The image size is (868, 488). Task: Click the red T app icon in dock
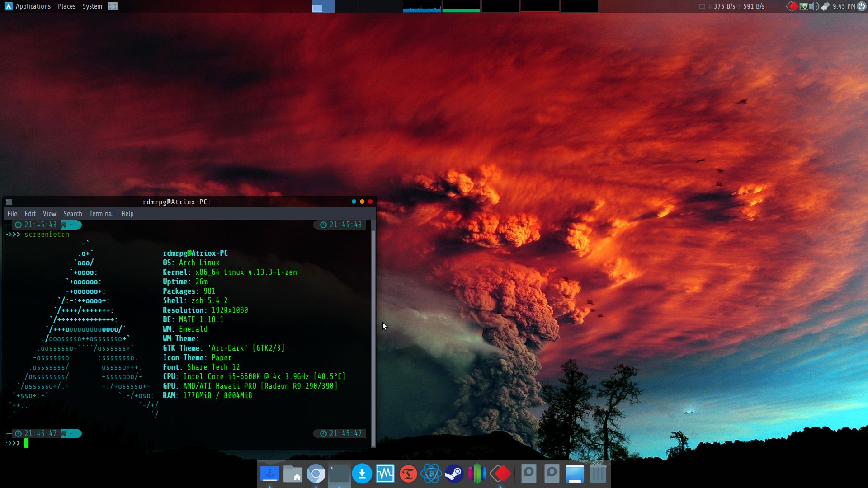(408, 474)
